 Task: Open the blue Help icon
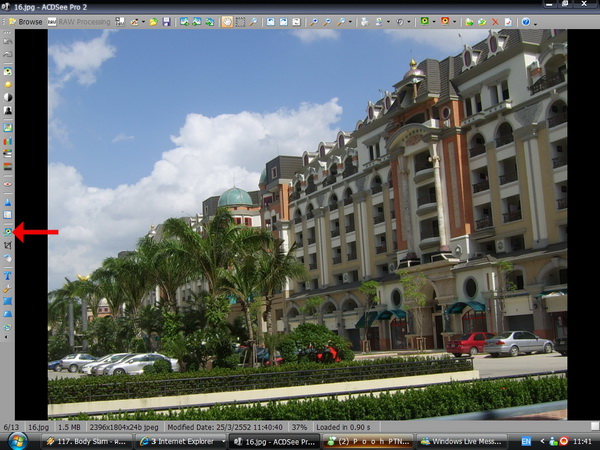coord(525,21)
